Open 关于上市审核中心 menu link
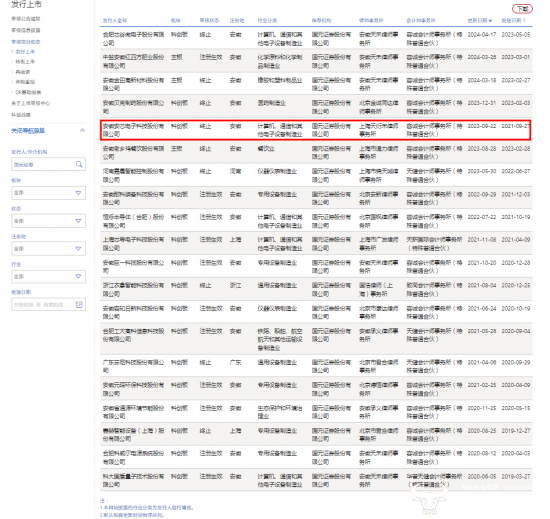 [x=31, y=103]
